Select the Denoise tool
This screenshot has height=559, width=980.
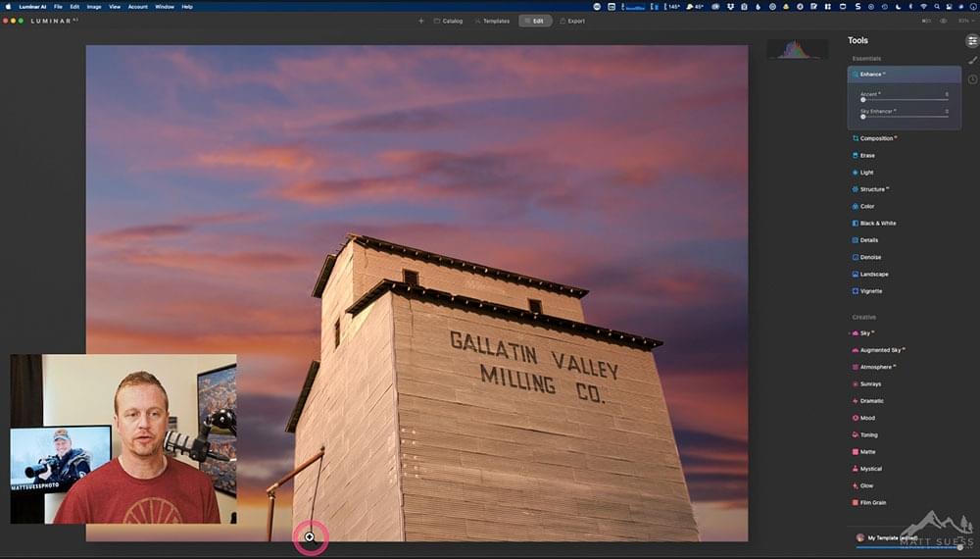click(869, 257)
